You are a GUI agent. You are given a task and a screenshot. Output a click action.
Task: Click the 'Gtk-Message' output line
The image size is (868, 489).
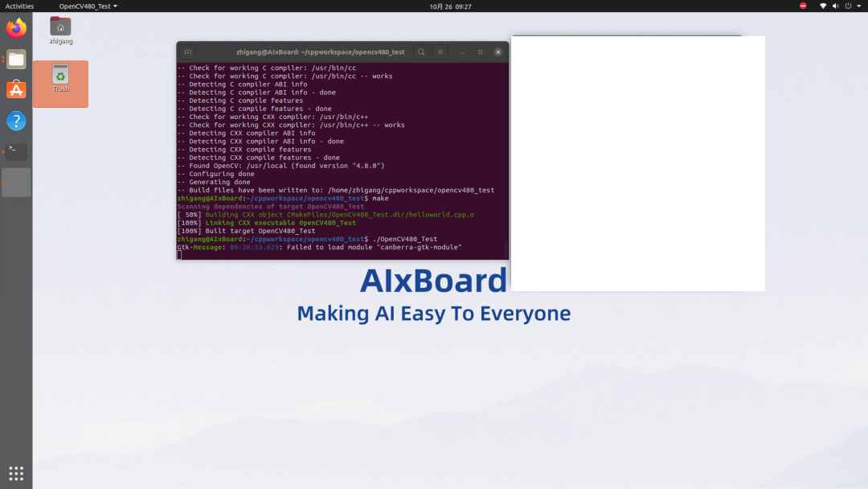pyautogui.click(x=319, y=248)
